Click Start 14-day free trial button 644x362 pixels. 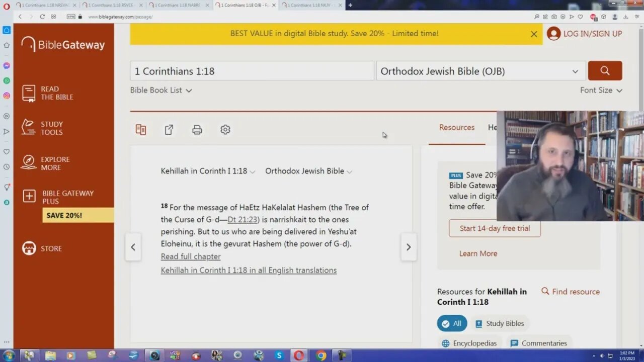tap(495, 228)
